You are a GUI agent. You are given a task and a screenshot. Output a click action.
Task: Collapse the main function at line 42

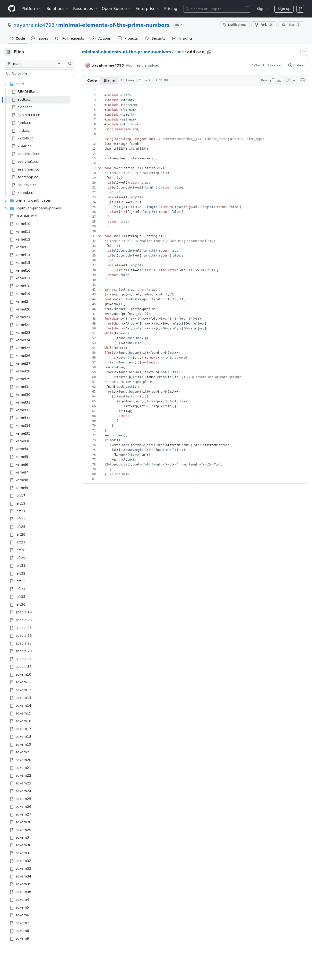pos(100,290)
